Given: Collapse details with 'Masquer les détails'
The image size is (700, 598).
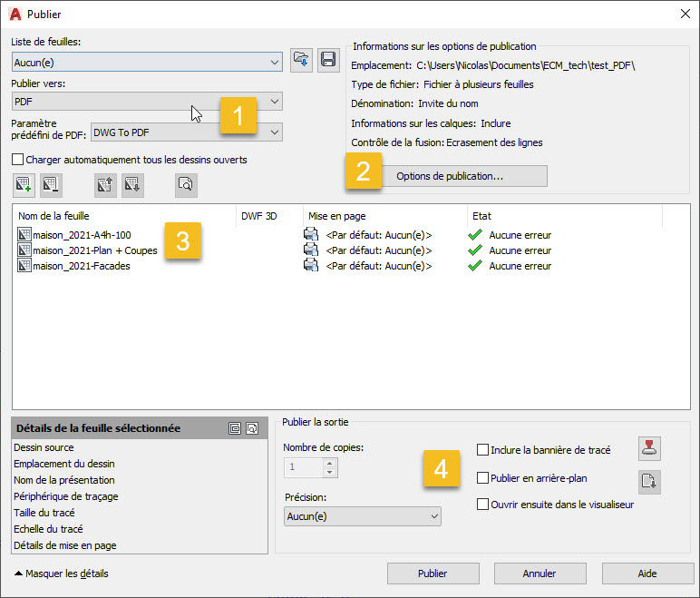Looking at the screenshot, I should pos(60,573).
